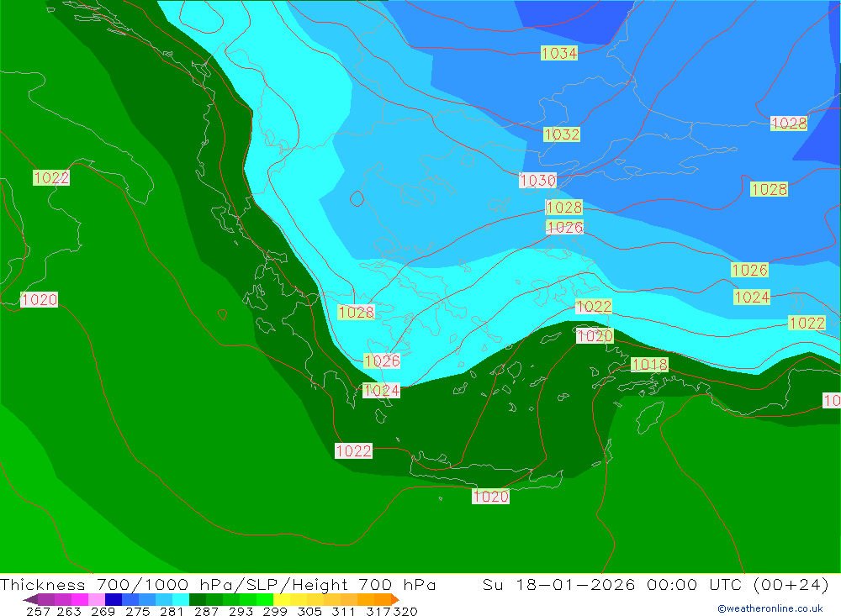Pick the cyan legend swatch
This screenshot has height=616, width=841.
181,599
